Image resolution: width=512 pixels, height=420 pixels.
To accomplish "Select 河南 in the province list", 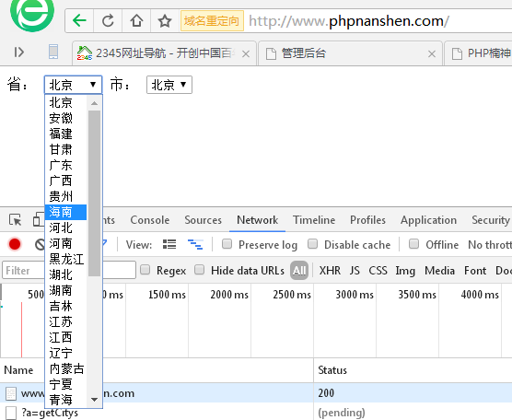I will [66, 244].
